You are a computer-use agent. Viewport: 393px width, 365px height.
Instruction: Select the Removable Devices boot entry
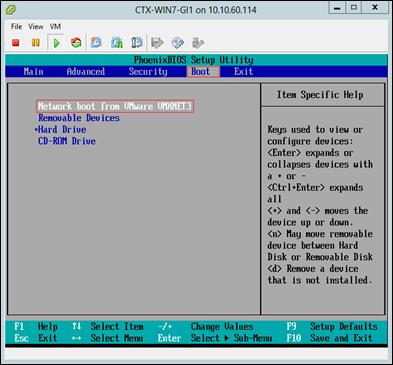click(x=79, y=118)
